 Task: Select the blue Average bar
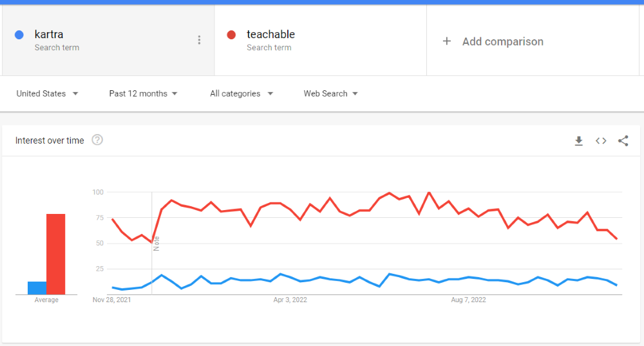(37, 287)
